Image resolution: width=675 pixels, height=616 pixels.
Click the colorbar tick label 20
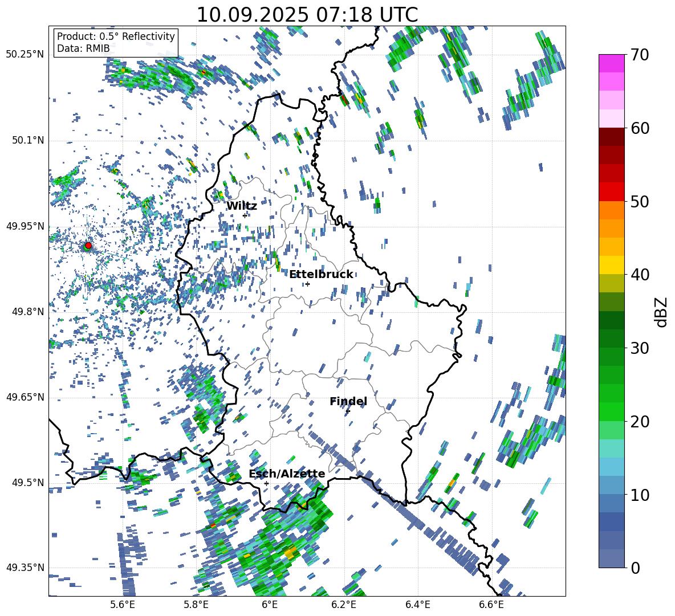point(639,422)
